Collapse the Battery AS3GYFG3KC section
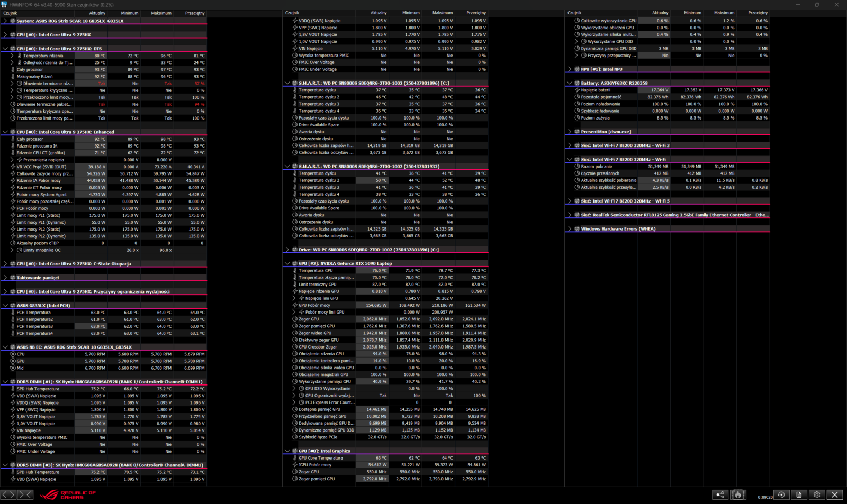Viewport: 847px width, 504px height. (x=570, y=83)
